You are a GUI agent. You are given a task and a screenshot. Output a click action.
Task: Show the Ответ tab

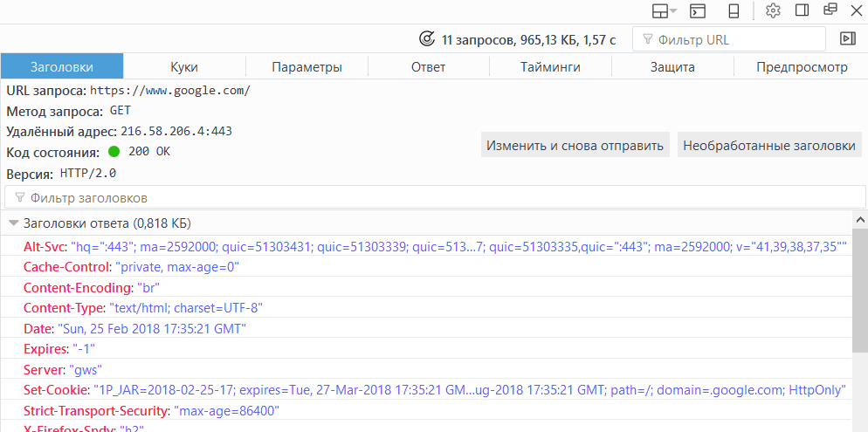(x=428, y=67)
